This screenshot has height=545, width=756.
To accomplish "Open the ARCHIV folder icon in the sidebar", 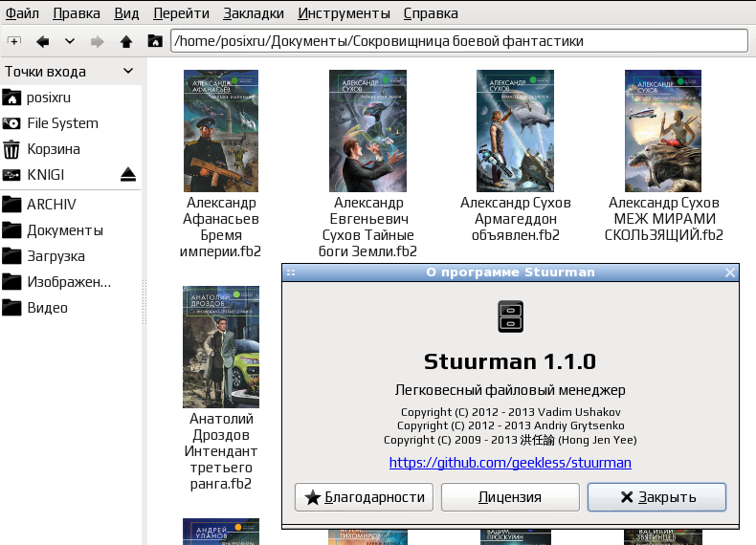I will point(11,205).
